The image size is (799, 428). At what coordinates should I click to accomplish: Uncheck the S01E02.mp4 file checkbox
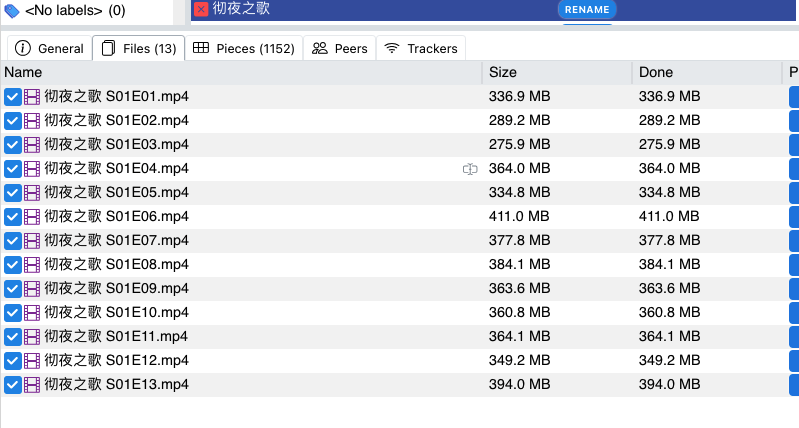click(12, 120)
